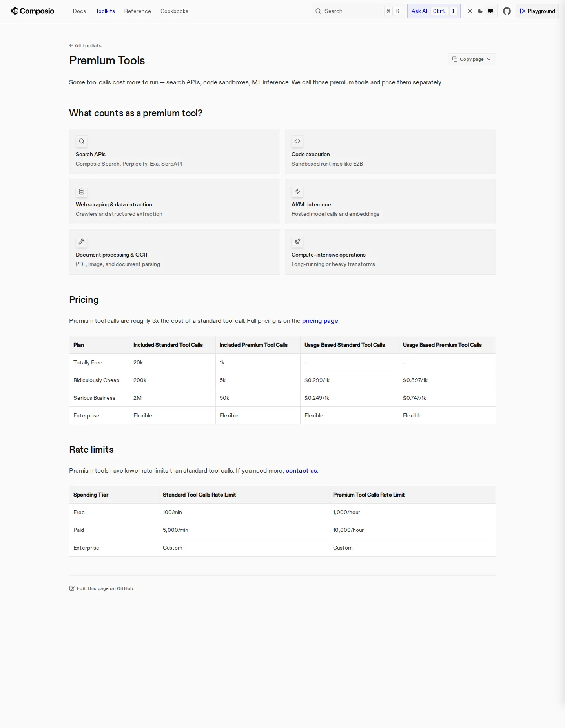Screen dimensions: 565x728
Task: Open the Cookbooks section
Action: (174, 11)
